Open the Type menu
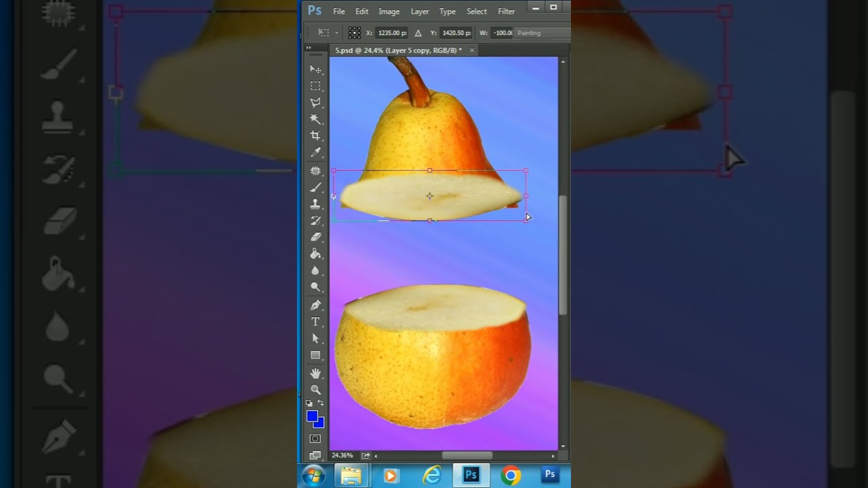This screenshot has height=488, width=868. (448, 12)
